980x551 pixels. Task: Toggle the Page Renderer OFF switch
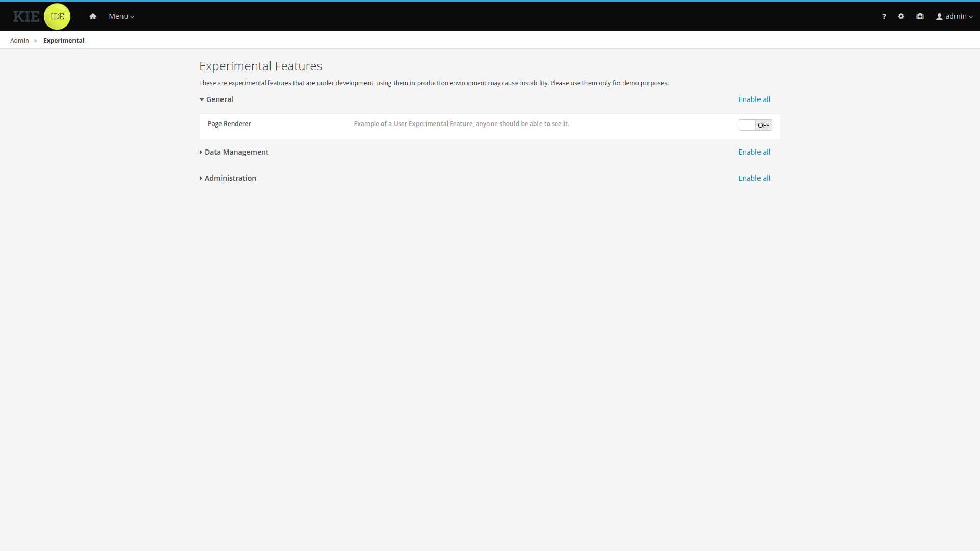(x=755, y=125)
